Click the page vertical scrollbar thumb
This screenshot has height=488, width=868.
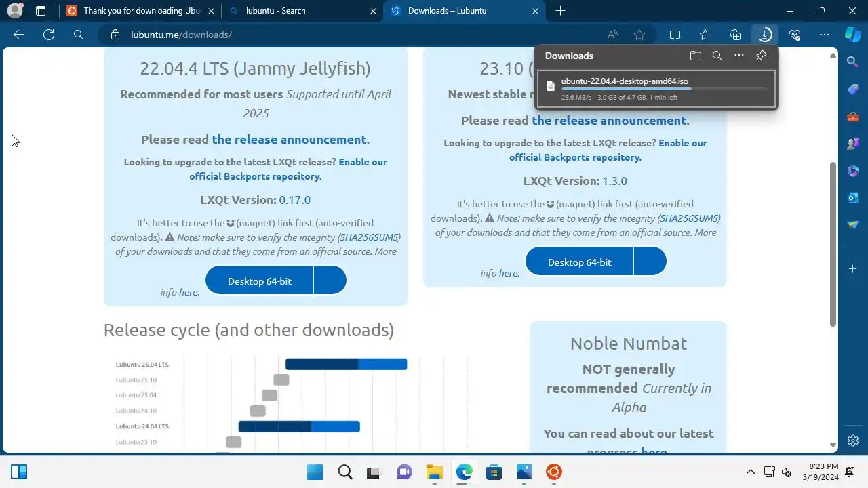833,244
